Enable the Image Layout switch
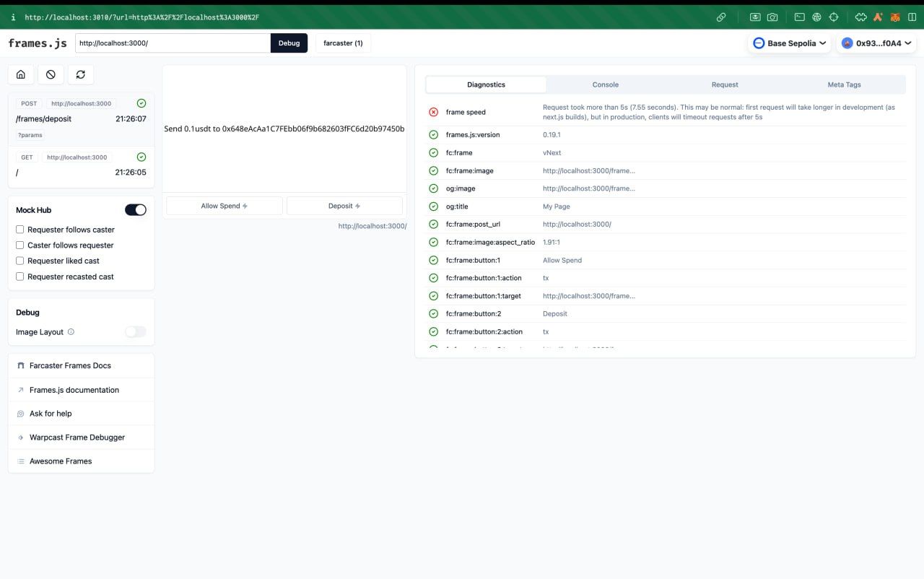Image resolution: width=924 pixels, height=579 pixels. click(x=136, y=332)
